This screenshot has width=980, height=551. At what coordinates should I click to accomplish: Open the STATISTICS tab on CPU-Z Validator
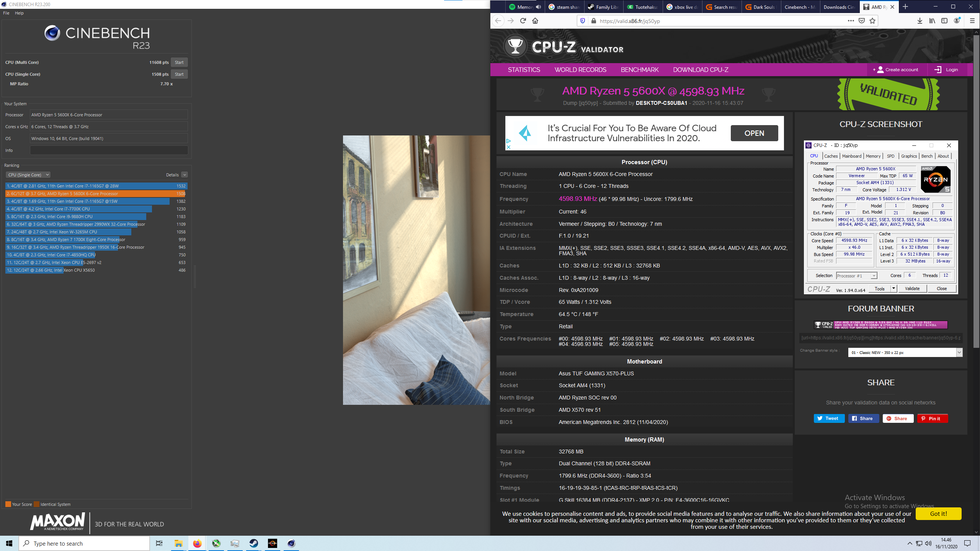tap(524, 69)
